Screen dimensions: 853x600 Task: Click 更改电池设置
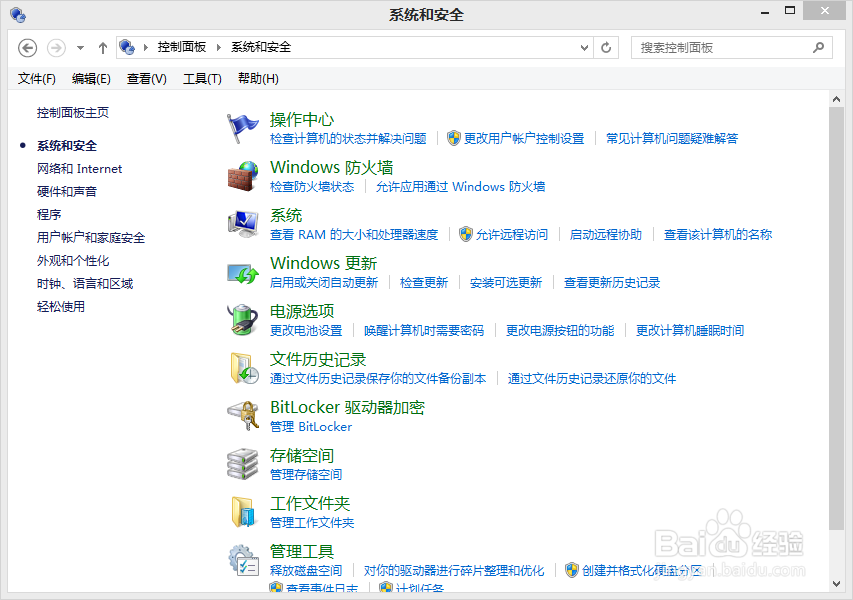pyautogui.click(x=306, y=331)
